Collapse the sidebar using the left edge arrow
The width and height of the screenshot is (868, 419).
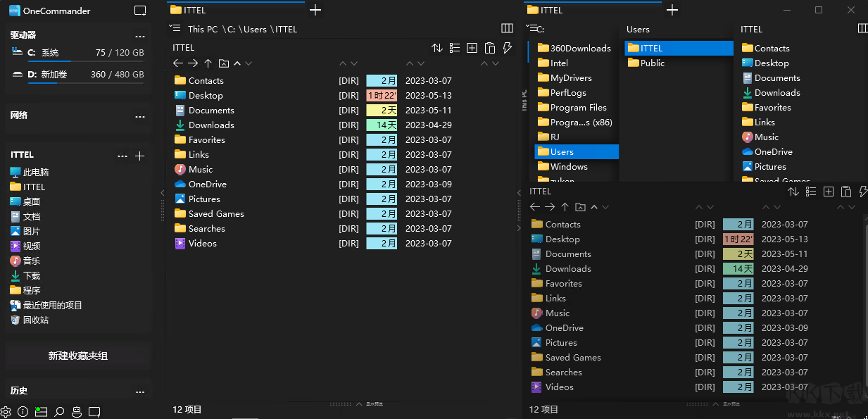click(162, 192)
